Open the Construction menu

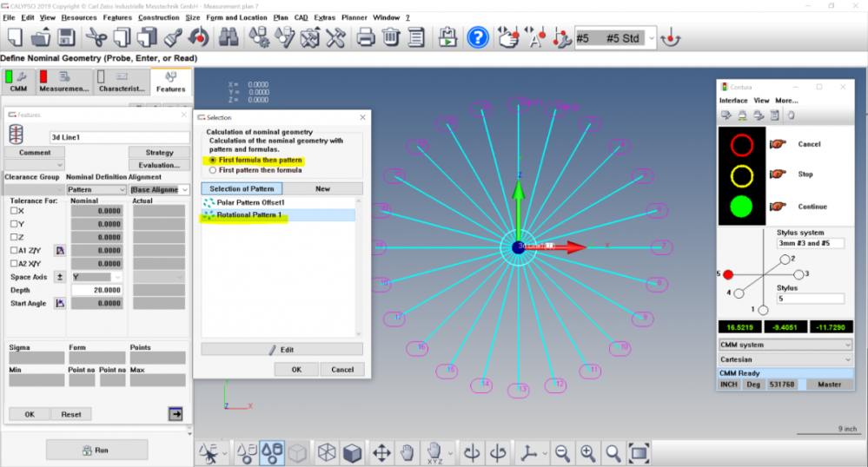pos(158,17)
